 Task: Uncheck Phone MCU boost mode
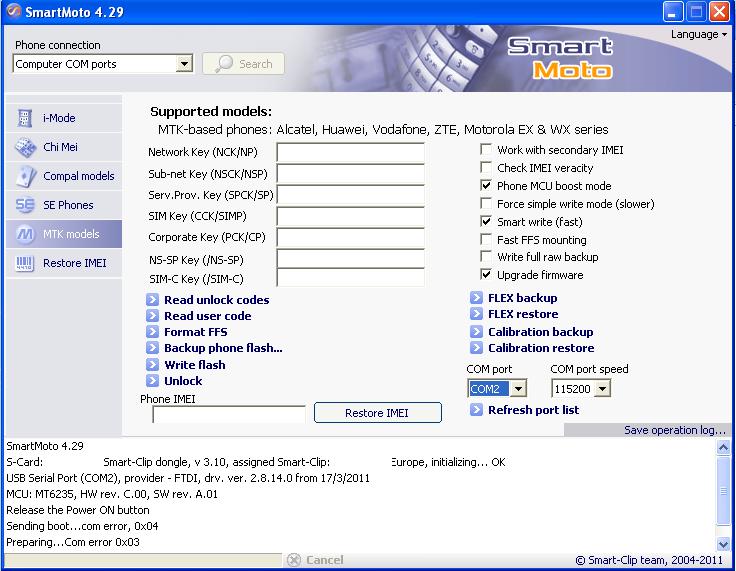[x=486, y=185]
